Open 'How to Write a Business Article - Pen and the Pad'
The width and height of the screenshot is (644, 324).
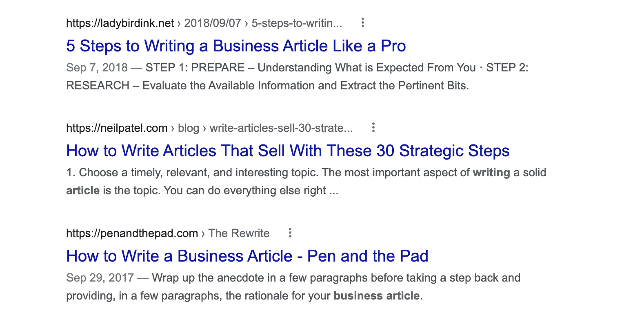(x=247, y=256)
